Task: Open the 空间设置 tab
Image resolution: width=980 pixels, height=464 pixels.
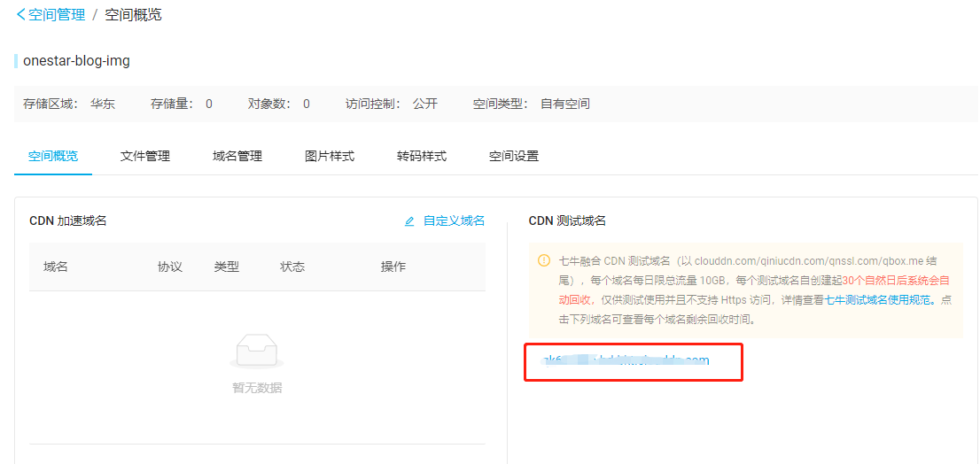Action: [514, 156]
